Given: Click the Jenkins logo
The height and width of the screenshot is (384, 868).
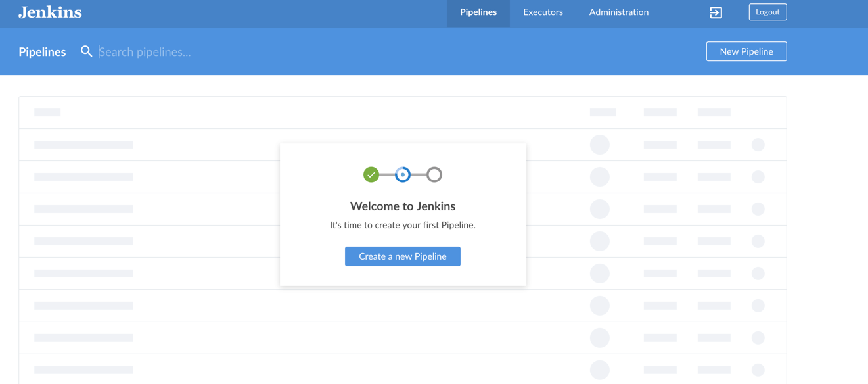Looking at the screenshot, I should 50,12.
